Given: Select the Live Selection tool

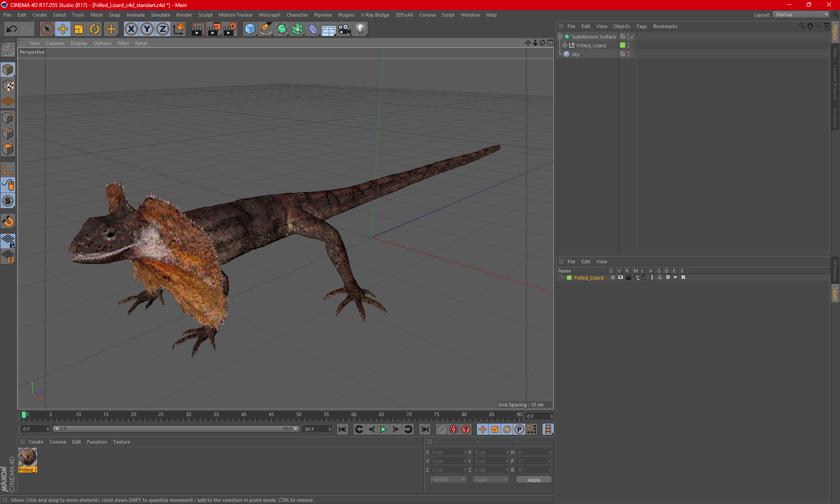Looking at the screenshot, I should pyautogui.click(x=47, y=29).
